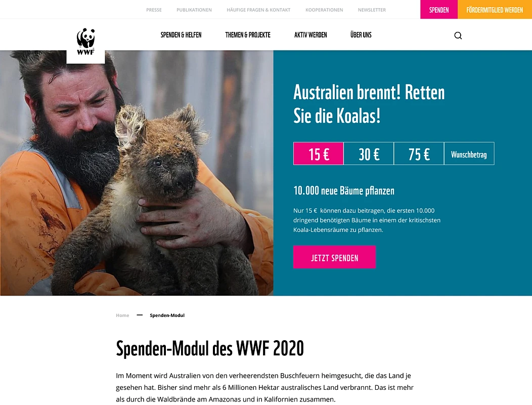This screenshot has height=405, width=532.
Task: Open the Aktiv Werden menu
Action: coord(311,34)
